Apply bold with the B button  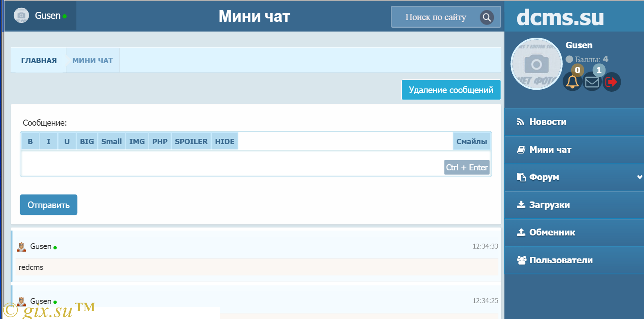coord(30,141)
